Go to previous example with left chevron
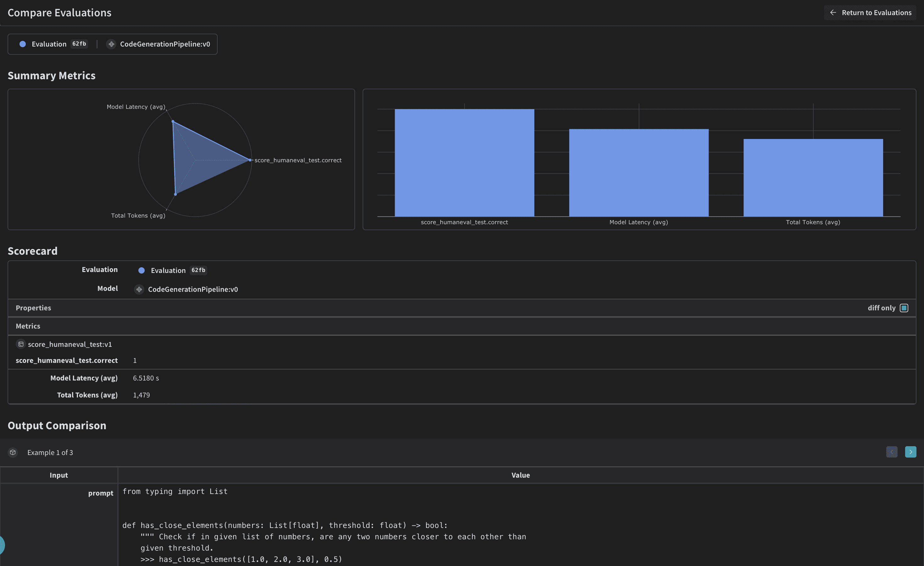924x566 pixels. tap(892, 452)
